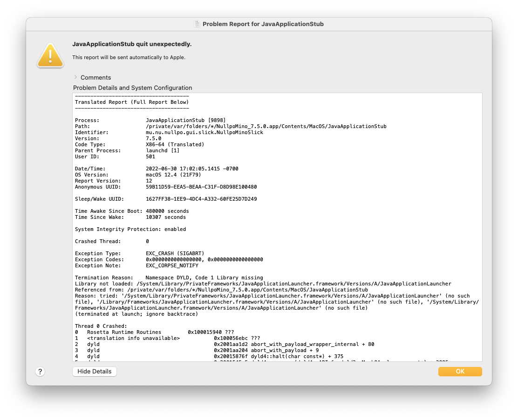Click 'dyld4::halt(char const*) + 375' row
The width and height of the screenshot is (518, 420).
point(209,356)
